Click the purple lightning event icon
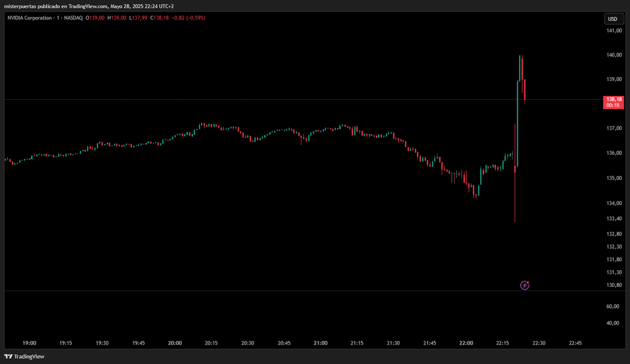Viewport: 630px width, 364px height. 524,285
